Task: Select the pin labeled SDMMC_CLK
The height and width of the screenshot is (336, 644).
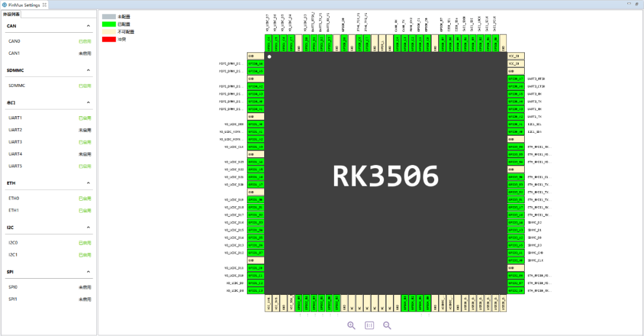Action: point(516,260)
